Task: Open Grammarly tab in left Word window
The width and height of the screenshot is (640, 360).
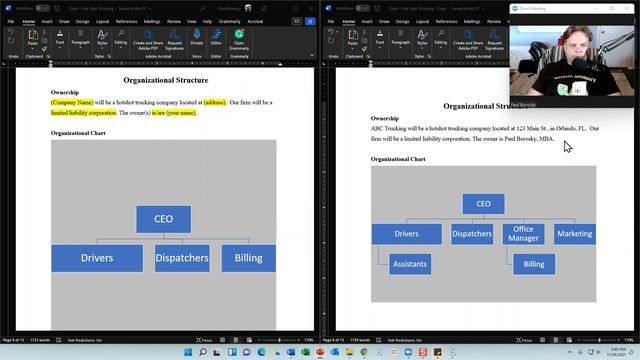Action: click(229, 21)
